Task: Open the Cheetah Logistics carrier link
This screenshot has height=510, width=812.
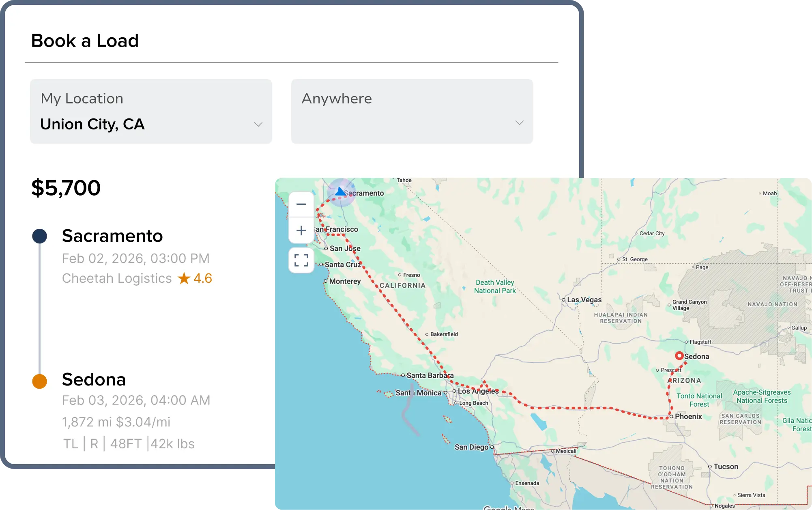Action: tap(117, 278)
